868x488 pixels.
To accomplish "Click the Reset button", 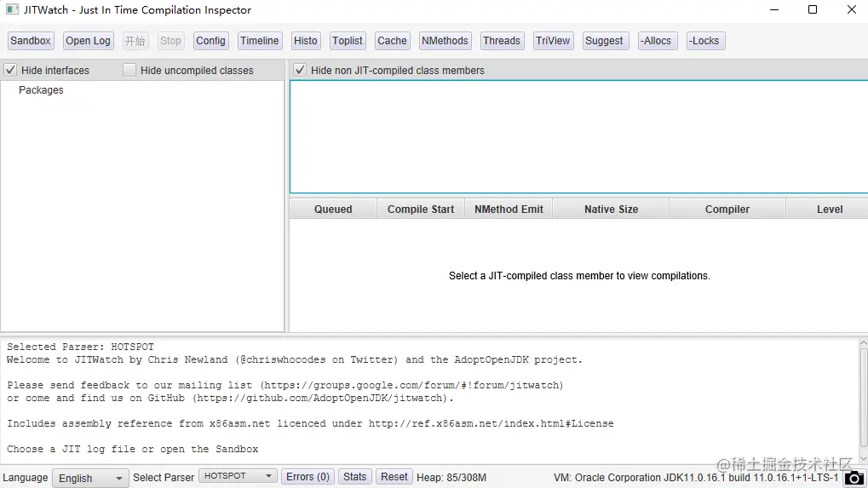I will [x=394, y=477].
